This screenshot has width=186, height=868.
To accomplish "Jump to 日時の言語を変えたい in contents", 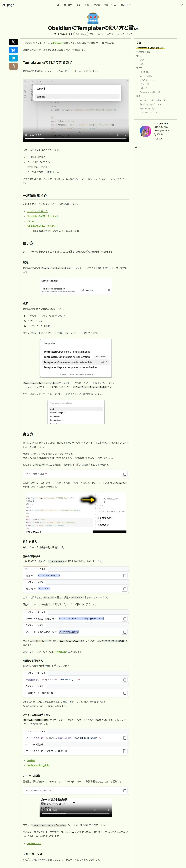I will 149,108.
